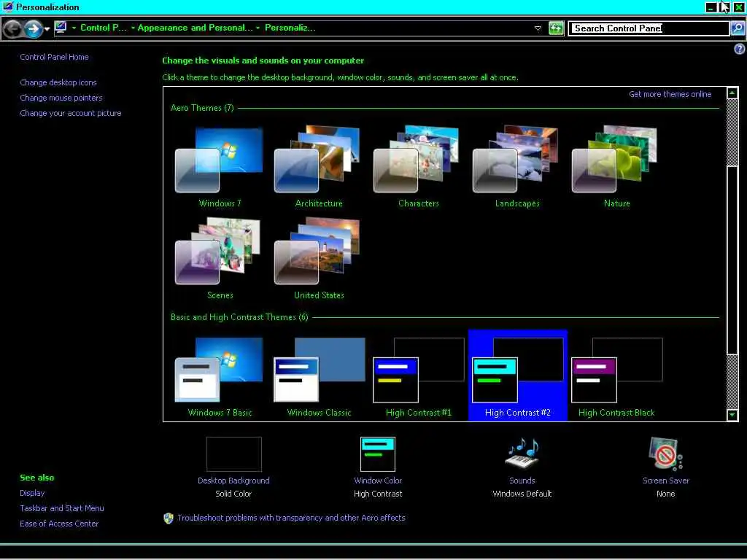747x560 pixels.
Task: Open the Screen Saver icon
Action: pyautogui.click(x=665, y=454)
